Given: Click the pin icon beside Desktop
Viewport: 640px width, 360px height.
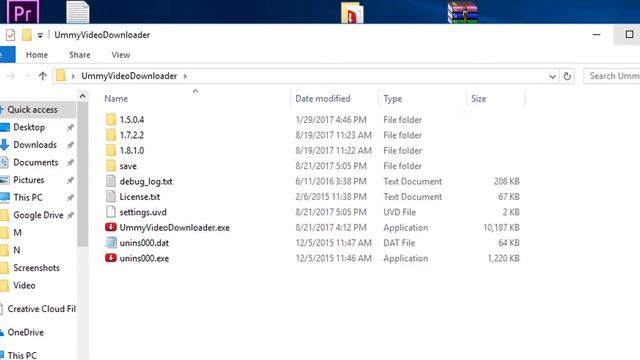Looking at the screenshot, I should coord(70,127).
